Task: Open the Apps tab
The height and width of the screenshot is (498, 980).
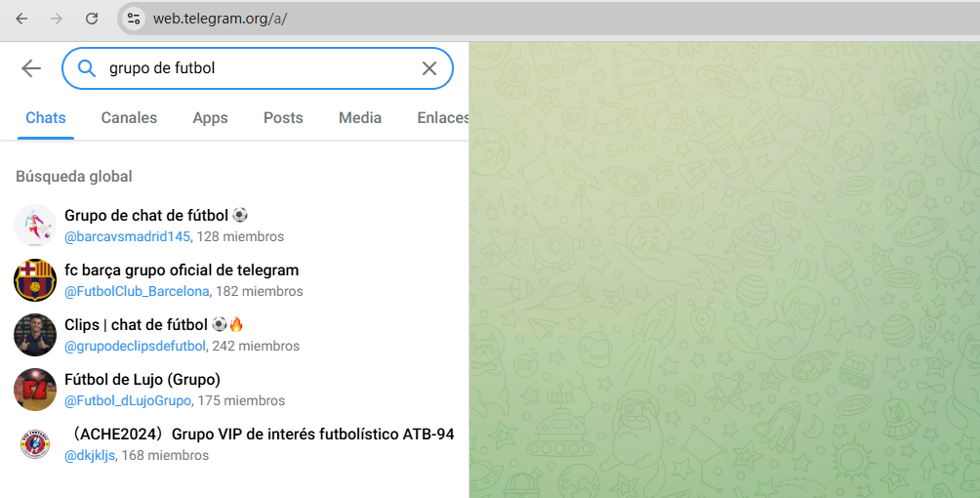Action: 210,117
